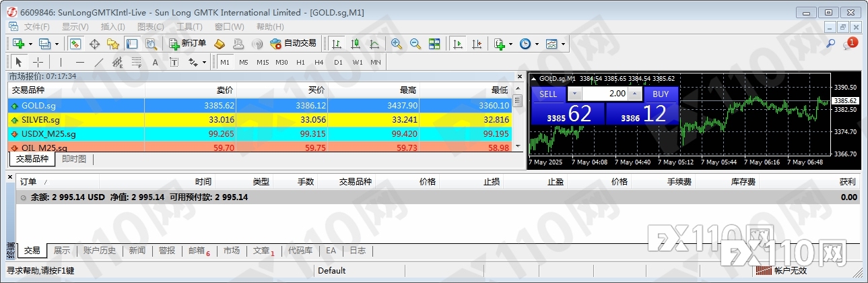868x283 pixels.
Task: Open the 显示(V) menu
Action: 75,27
